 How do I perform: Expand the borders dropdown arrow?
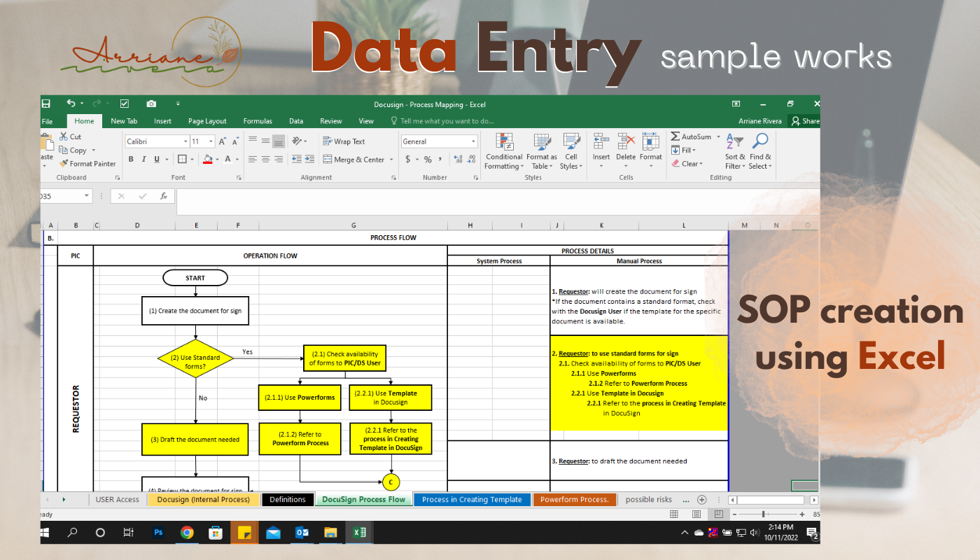click(x=192, y=160)
